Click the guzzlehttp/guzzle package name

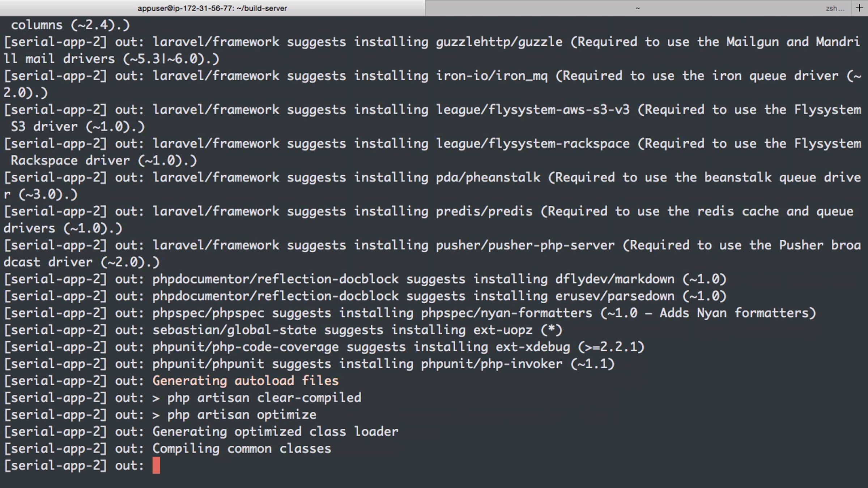pos(499,42)
